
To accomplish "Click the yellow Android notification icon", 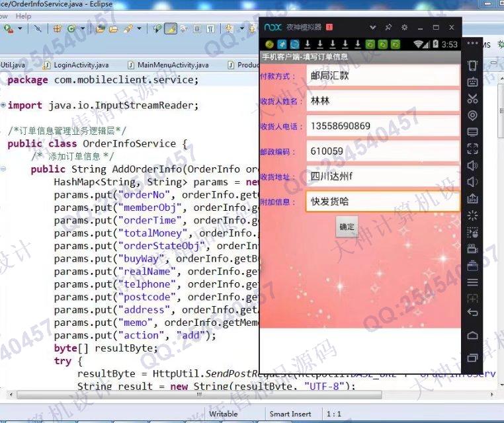I will 269,44.
